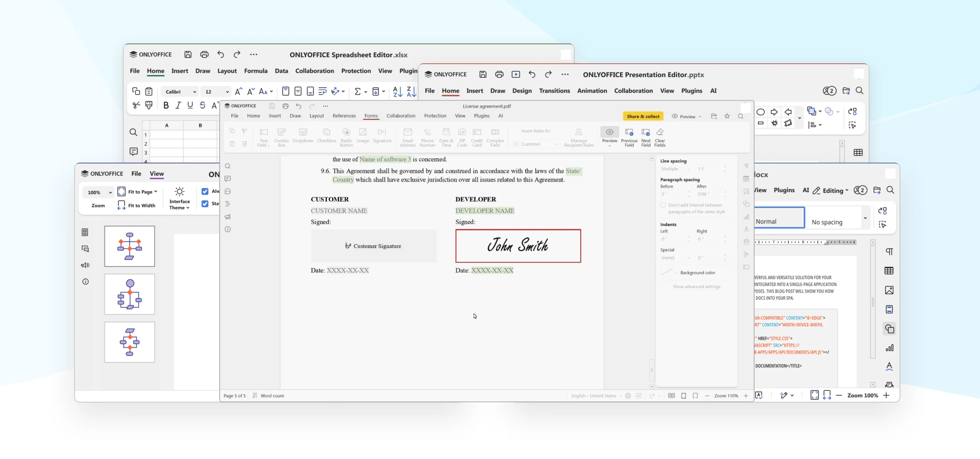
Task: Click favorite star icon in PDF editor header
Action: (727, 116)
